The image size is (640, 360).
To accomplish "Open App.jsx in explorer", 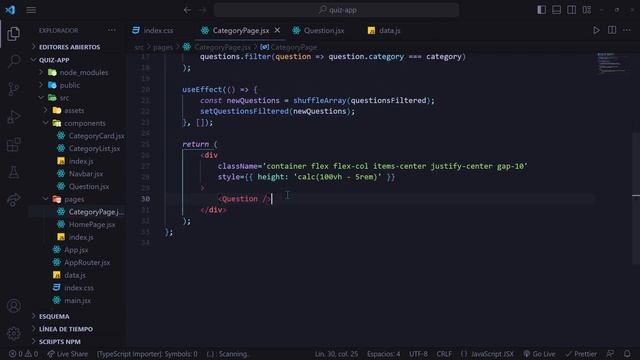I will [76, 250].
